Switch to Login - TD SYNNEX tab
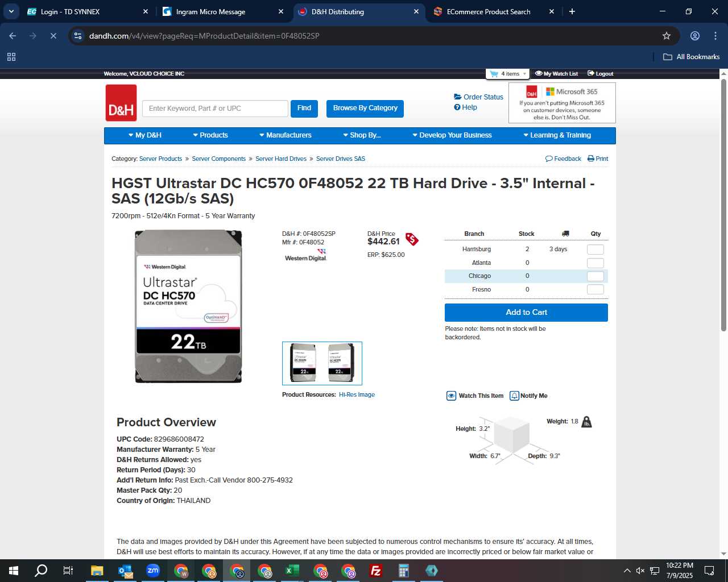Viewport: 728px width, 582px height. coord(88,11)
